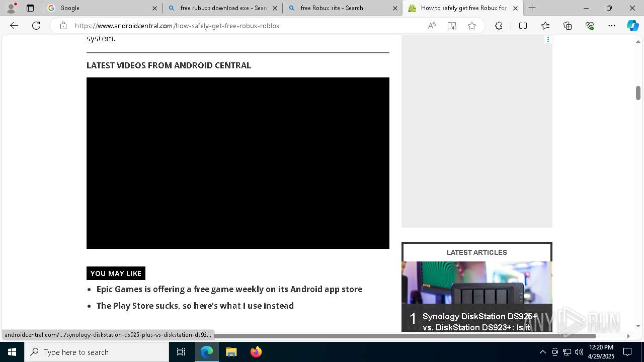Open File Explorer from taskbar
The height and width of the screenshot is (362, 644).
[x=231, y=352]
